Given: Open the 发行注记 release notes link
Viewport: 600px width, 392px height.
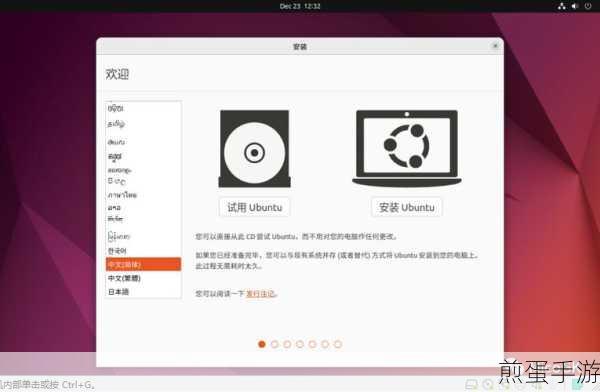Looking at the screenshot, I should tap(260, 294).
